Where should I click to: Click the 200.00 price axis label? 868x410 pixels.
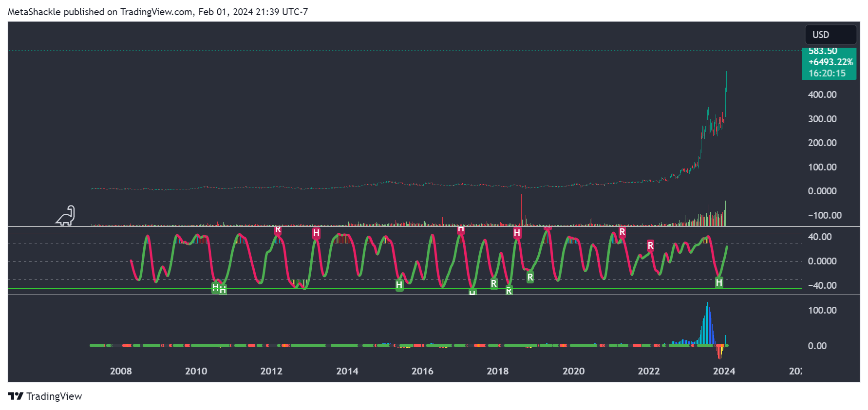(x=822, y=143)
